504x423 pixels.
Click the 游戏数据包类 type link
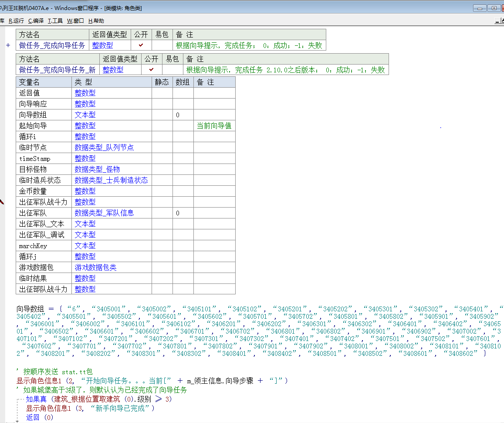[x=95, y=267]
